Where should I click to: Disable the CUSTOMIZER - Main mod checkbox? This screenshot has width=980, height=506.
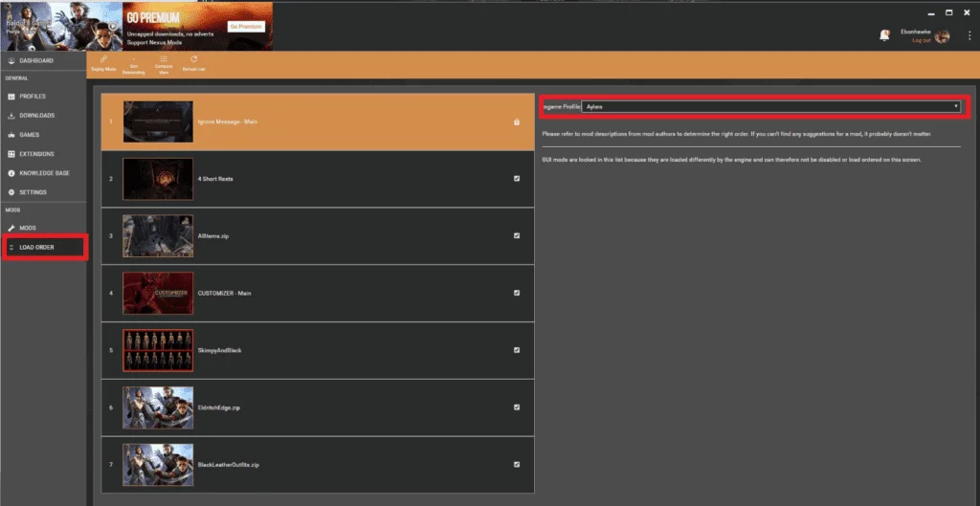[x=517, y=293]
